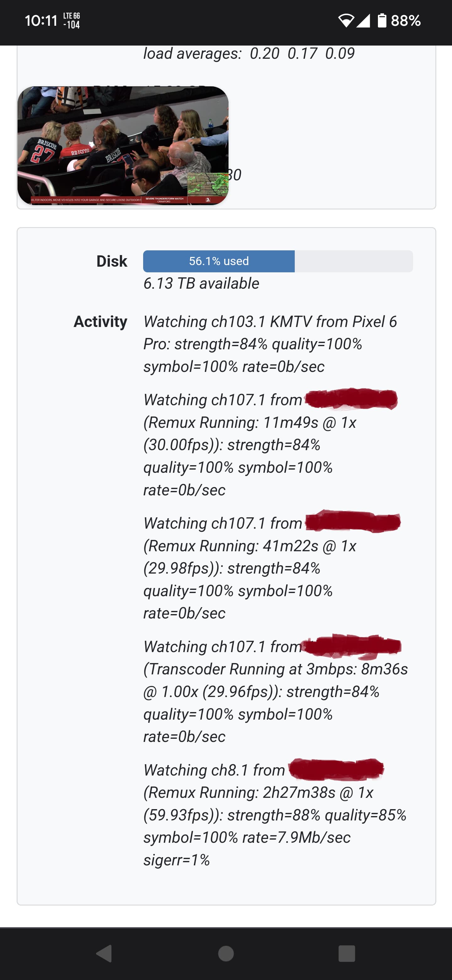Click the gray unused portion of disk bar
Image resolution: width=452 pixels, height=980 pixels.
(353, 261)
